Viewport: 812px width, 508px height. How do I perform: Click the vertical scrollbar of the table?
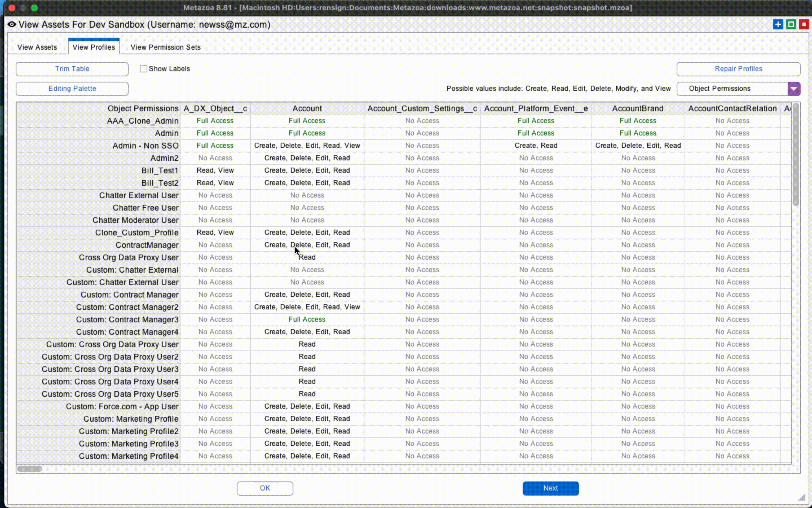click(x=796, y=155)
